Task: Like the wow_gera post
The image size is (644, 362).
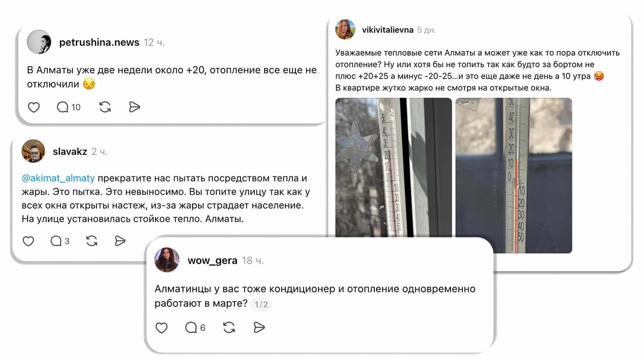Action: tap(161, 327)
